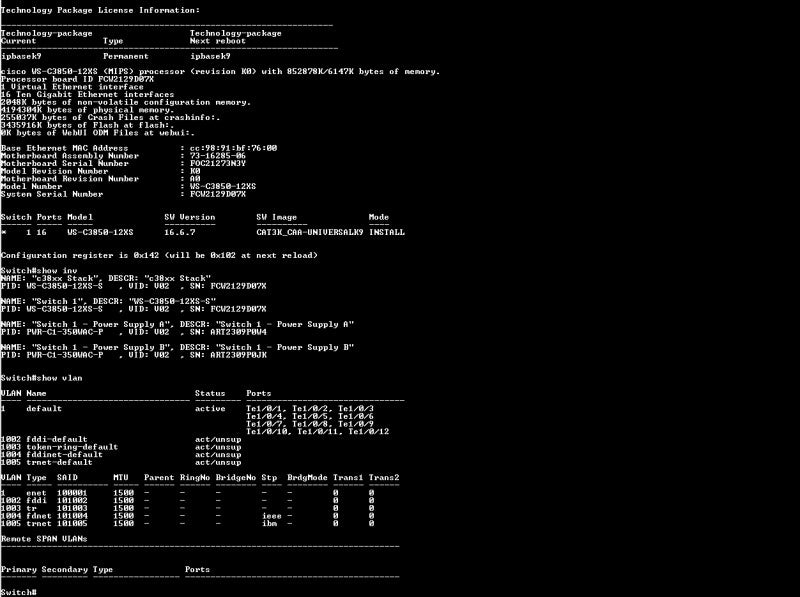
Task: Click the 'ibm' Stp value
Action: coord(269,523)
